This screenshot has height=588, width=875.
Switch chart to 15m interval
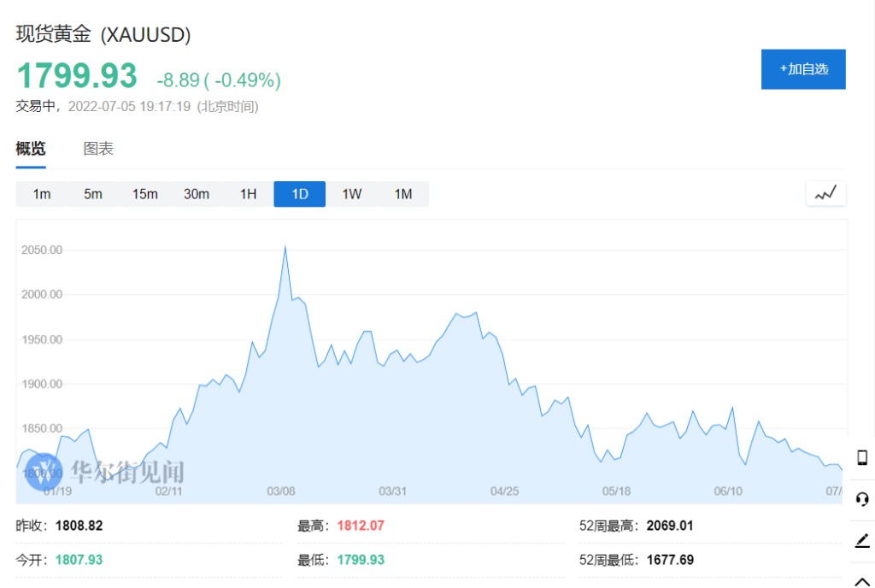click(144, 194)
